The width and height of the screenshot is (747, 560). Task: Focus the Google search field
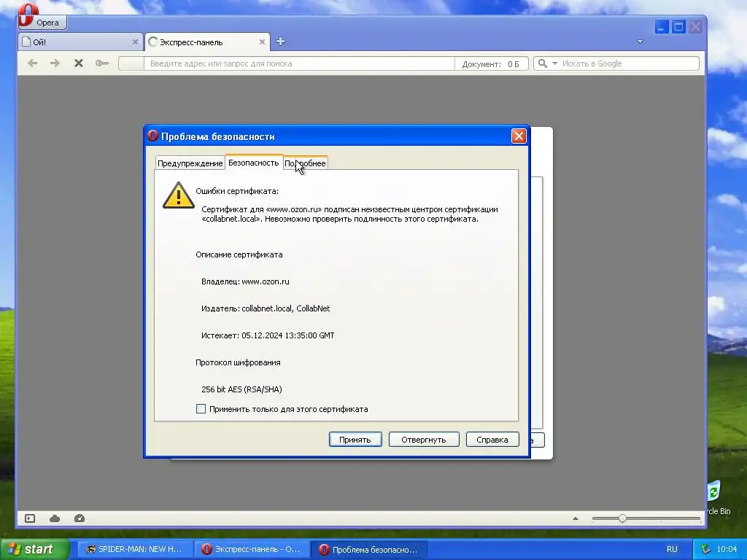pyautogui.click(x=628, y=63)
